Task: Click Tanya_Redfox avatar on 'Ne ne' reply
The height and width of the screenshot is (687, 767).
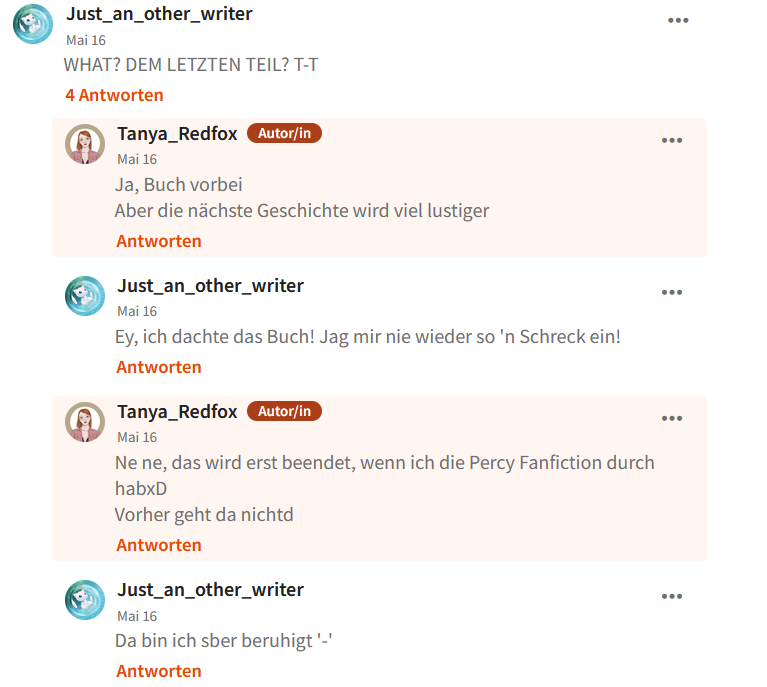Action: tap(85, 422)
